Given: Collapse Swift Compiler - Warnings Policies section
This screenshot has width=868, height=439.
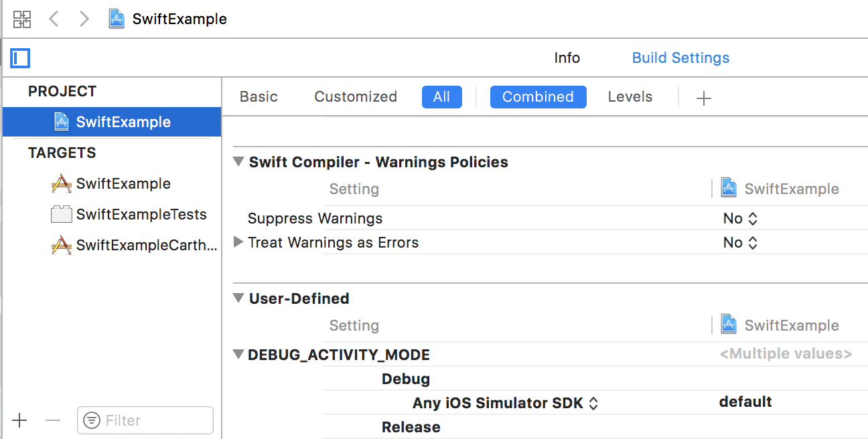Looking at the screenshot, I should click(238, 161).
